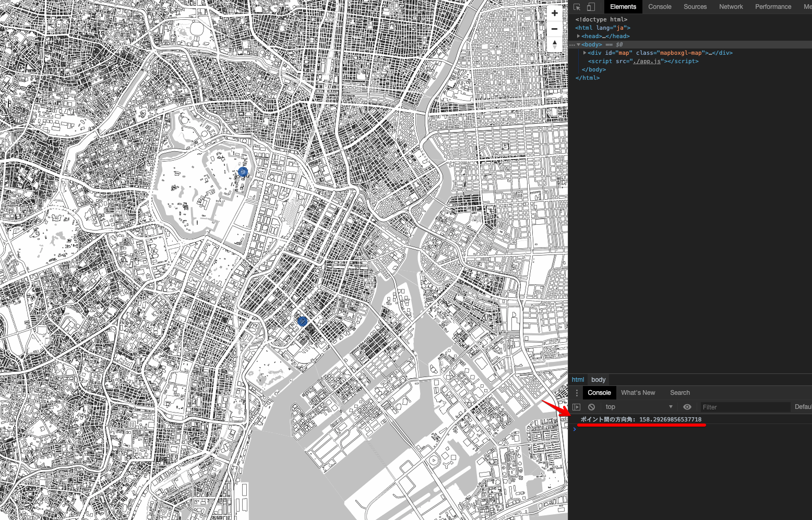The height and width of the screenshot is (520, 812).
Task: Select the closing </html> tag line
Action: pos(588,78)
